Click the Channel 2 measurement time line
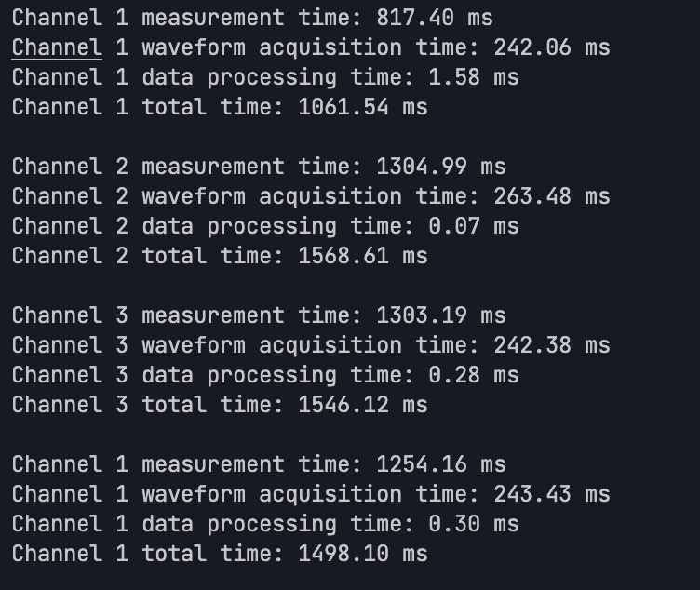This screenshot has width=700, height=590. [259, 167]
